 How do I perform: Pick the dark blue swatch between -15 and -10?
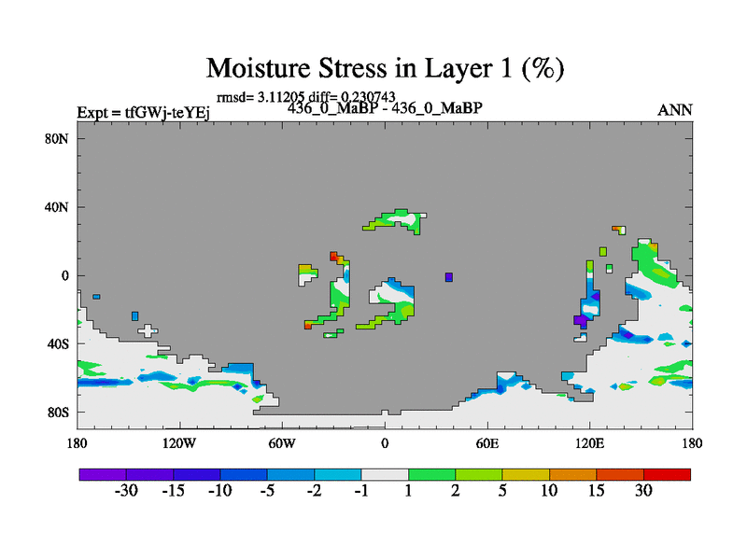point(197,474)
